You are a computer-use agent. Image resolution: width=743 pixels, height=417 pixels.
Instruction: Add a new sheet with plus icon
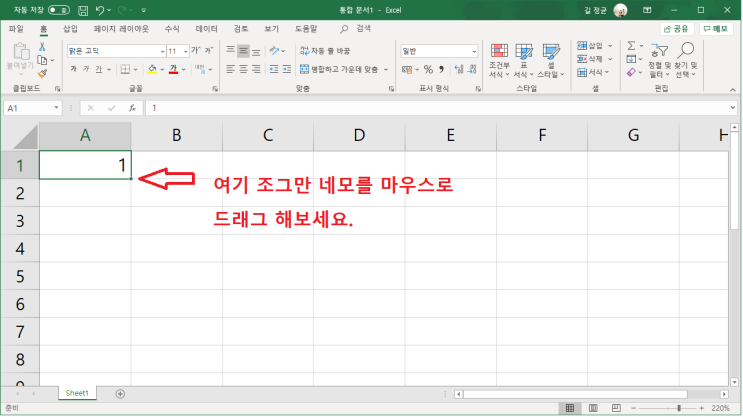click(x=120, y=394)
